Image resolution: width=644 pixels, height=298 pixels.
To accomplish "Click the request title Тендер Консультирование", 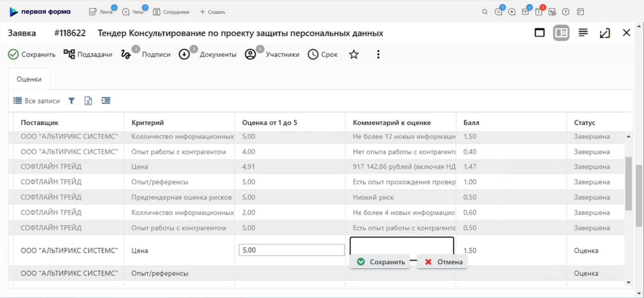I will tap(240, 33).
